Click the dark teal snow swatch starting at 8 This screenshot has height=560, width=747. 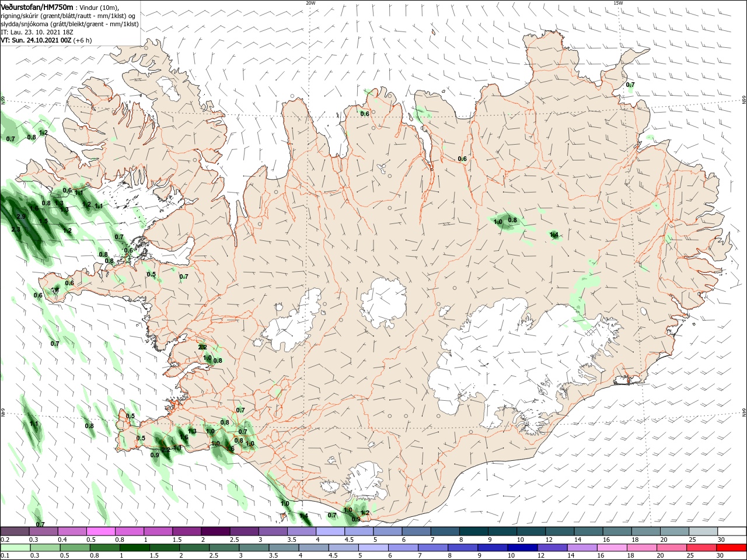pyautogui.click(x=474, y=531)
